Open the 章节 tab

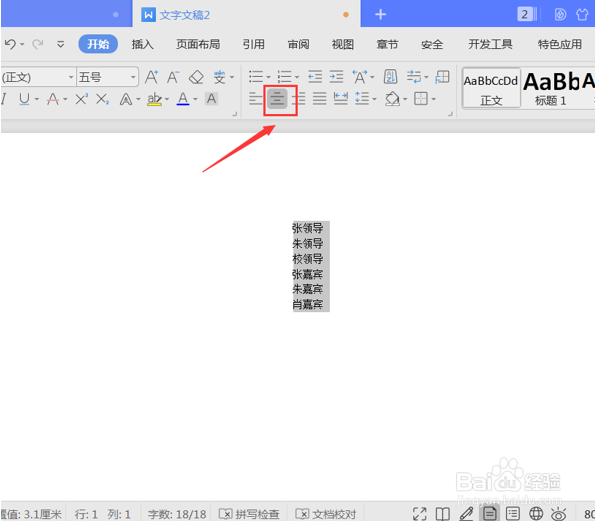[387, 44]
